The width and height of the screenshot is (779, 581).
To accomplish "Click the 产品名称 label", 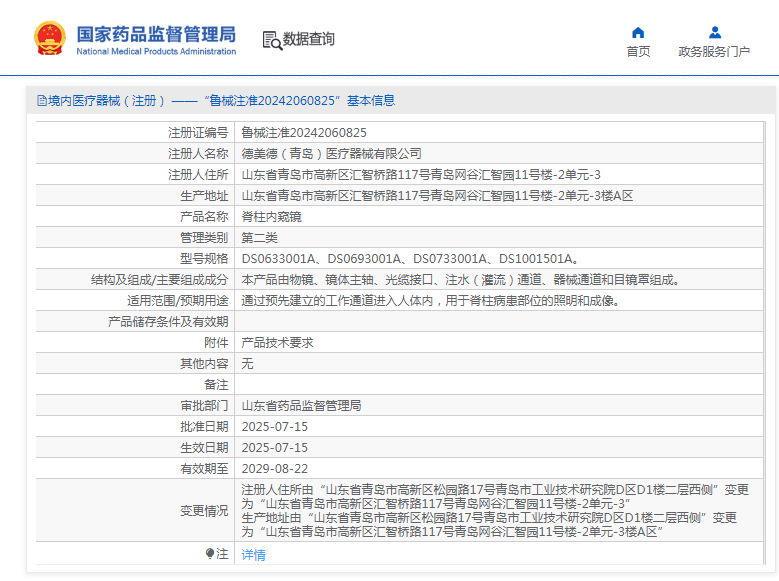I will click(x=204, y=217).
